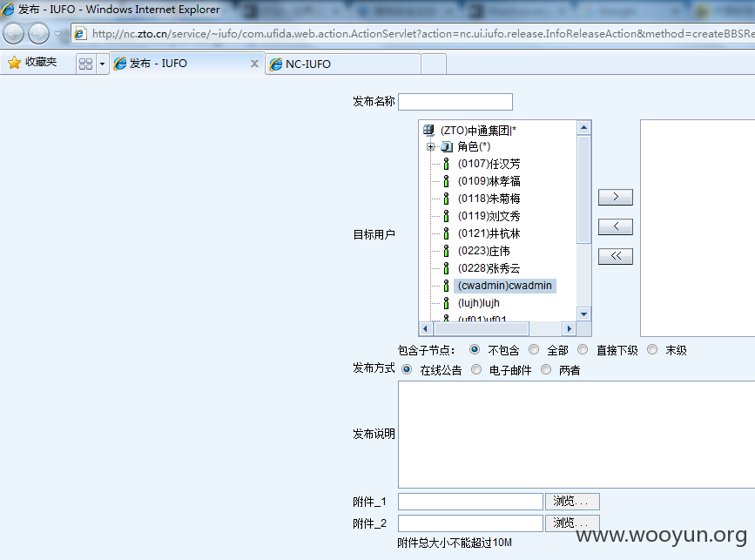Open recent pages dropdown arrow
The height and width of the screenshot is (560, 755).
point(58,34)
